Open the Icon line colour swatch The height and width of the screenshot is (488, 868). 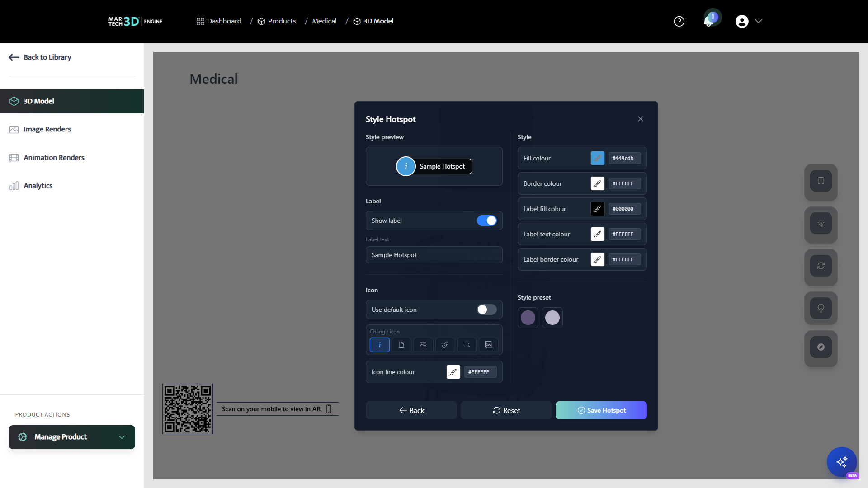coord(453,372)
